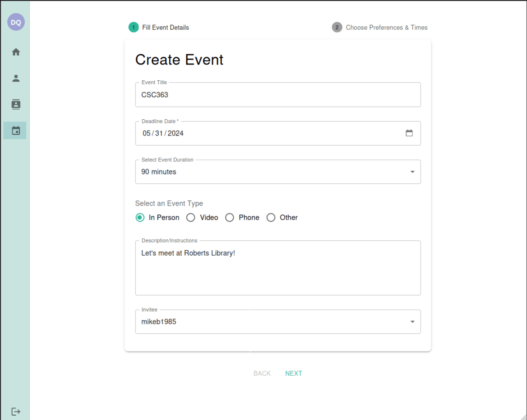527x420 pixels.
Task: Focus the Event Title field
Action: (x=278, y=95)
